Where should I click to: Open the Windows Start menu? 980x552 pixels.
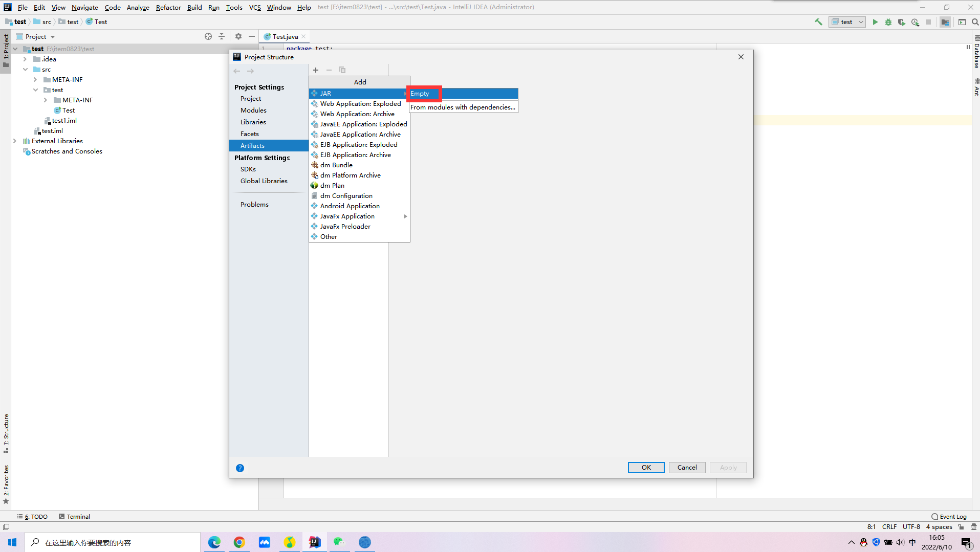tap(12, 542)
